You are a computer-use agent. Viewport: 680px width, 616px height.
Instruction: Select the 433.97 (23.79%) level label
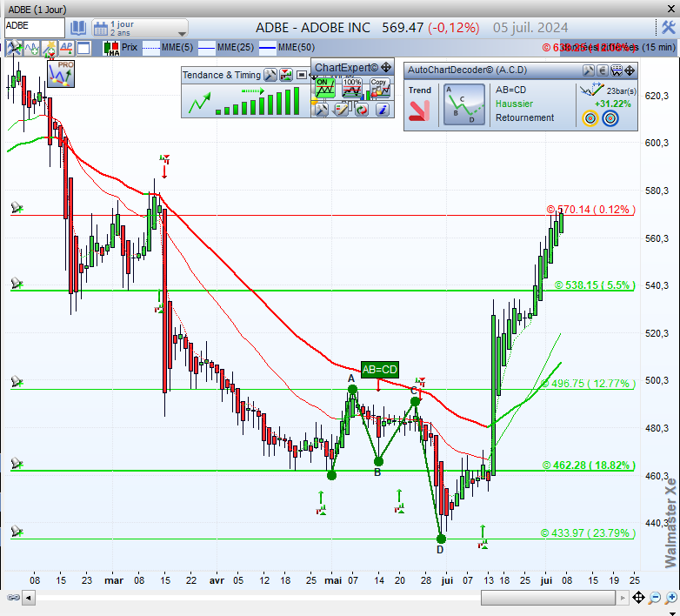(588, 532)
